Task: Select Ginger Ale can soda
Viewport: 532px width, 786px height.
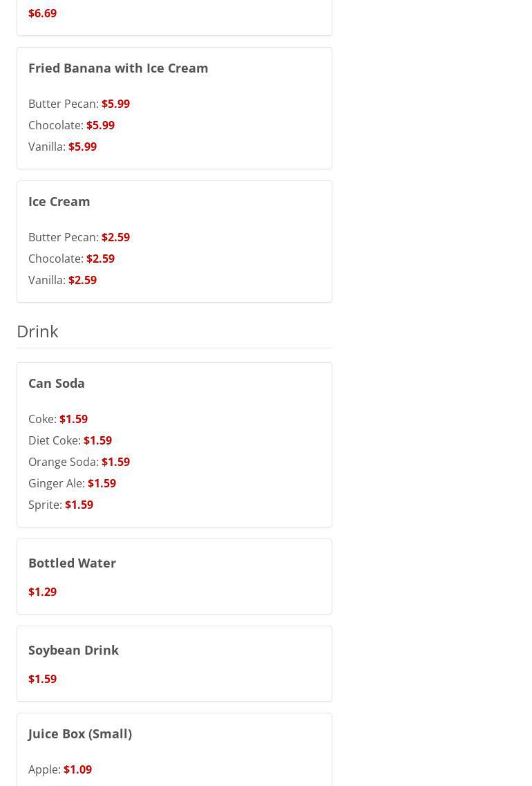Action: (72, 483)
